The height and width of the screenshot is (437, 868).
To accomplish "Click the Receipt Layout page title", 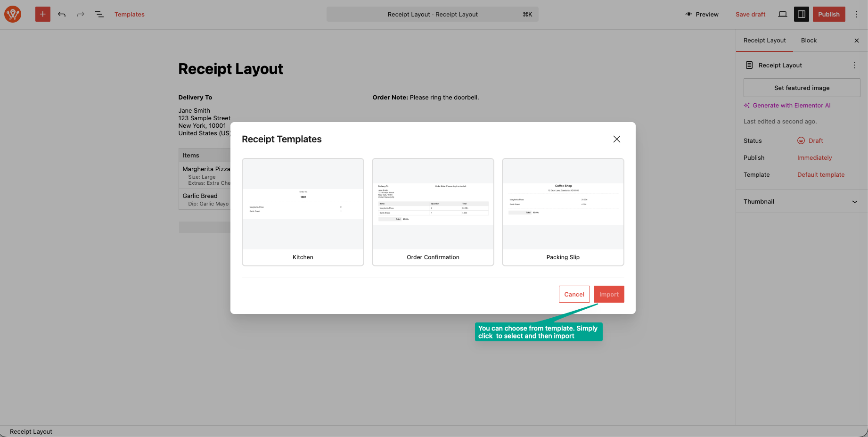I will coord(230,69).
